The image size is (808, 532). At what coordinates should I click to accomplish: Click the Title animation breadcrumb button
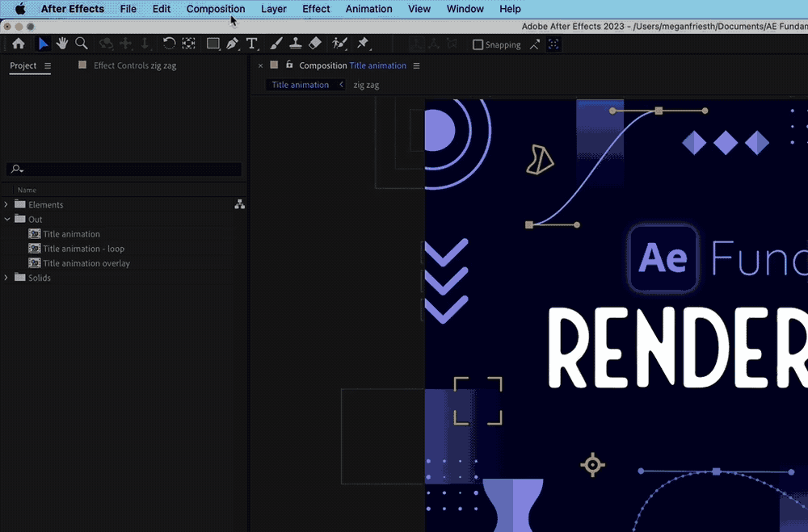point(300,85)
